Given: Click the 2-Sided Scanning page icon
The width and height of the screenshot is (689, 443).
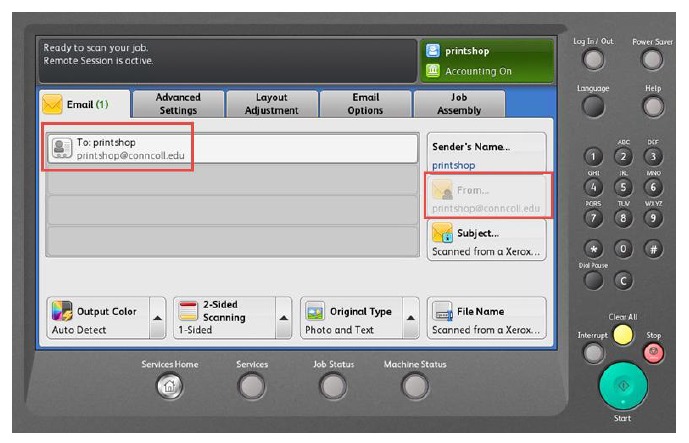Looking at the screenshot, I should tap(189, 311).
